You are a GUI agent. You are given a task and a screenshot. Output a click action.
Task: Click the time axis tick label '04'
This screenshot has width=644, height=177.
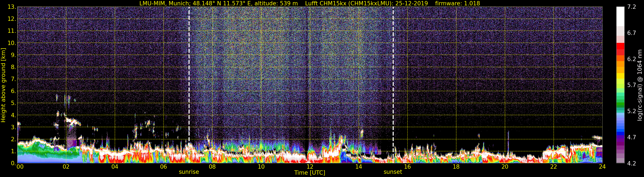(x=115, y=167)
